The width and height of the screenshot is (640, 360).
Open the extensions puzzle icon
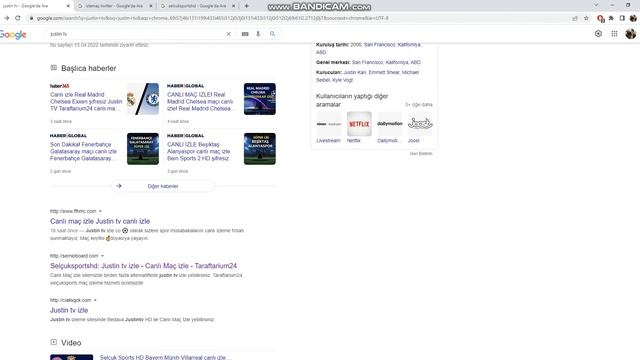[611, 18]
